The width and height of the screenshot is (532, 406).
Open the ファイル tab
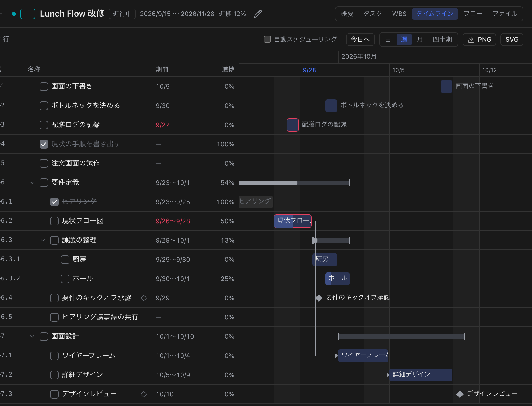click(x=505, y=14)
